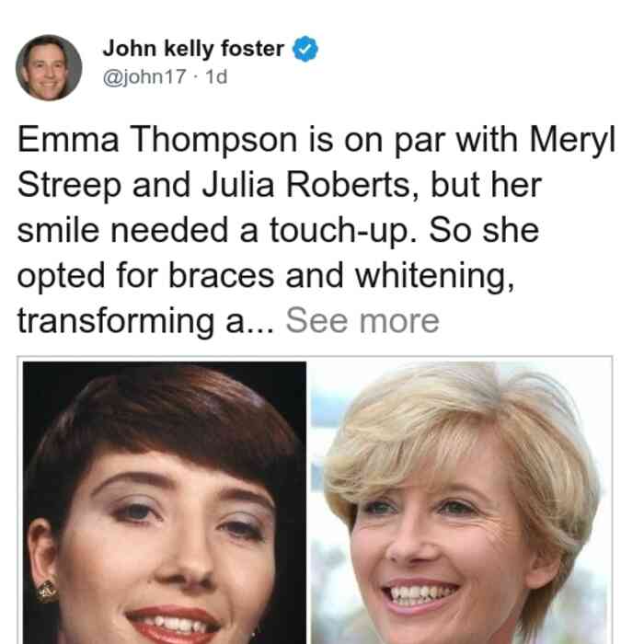The image size is (644, 644).
Task: Click the gold earring in left photo
Action: click(48, 592)
